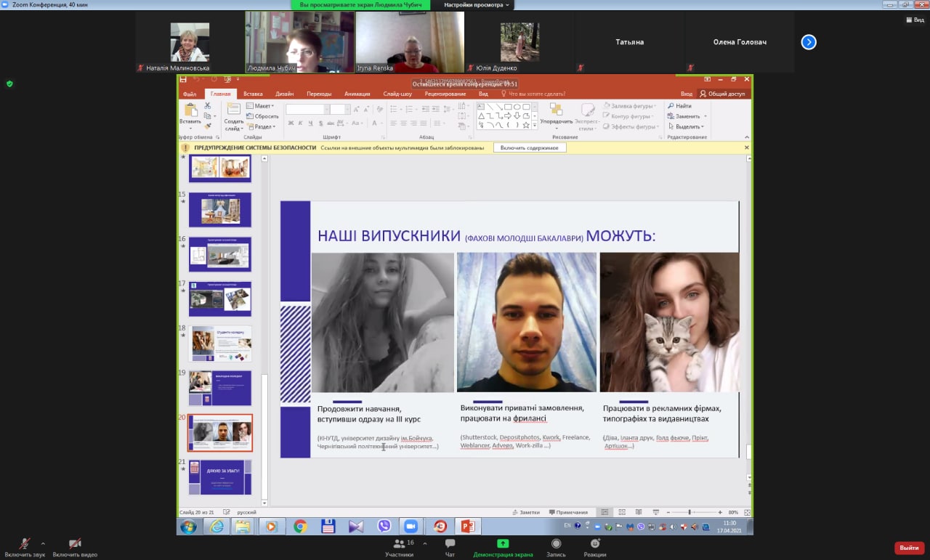The image size is (930, 560).
Task: Open Viber from the Windows taskbar
Action: click(x=384, y=526)
